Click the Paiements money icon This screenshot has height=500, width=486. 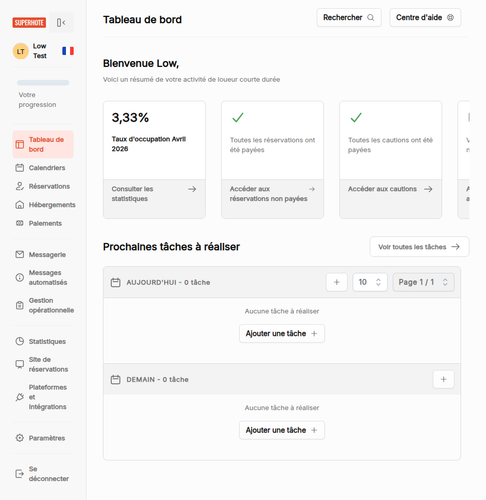20,223
